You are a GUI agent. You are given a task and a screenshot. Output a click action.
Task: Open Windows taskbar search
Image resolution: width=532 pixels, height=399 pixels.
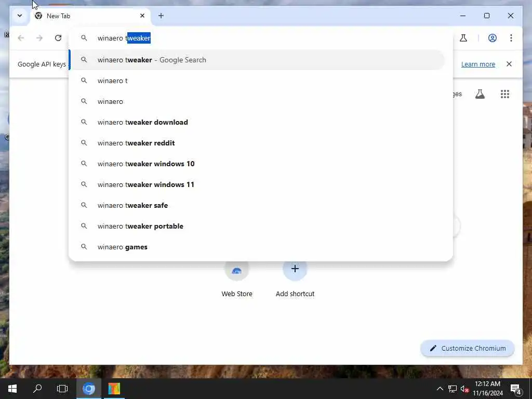[37, 389]
